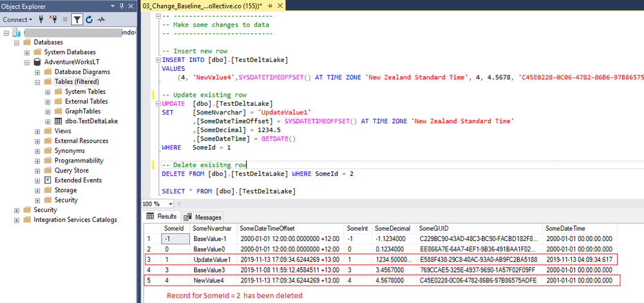This screenshot has width=644, height=303.
Task: Click the Programmability folder icon
Action: point(48,161)
